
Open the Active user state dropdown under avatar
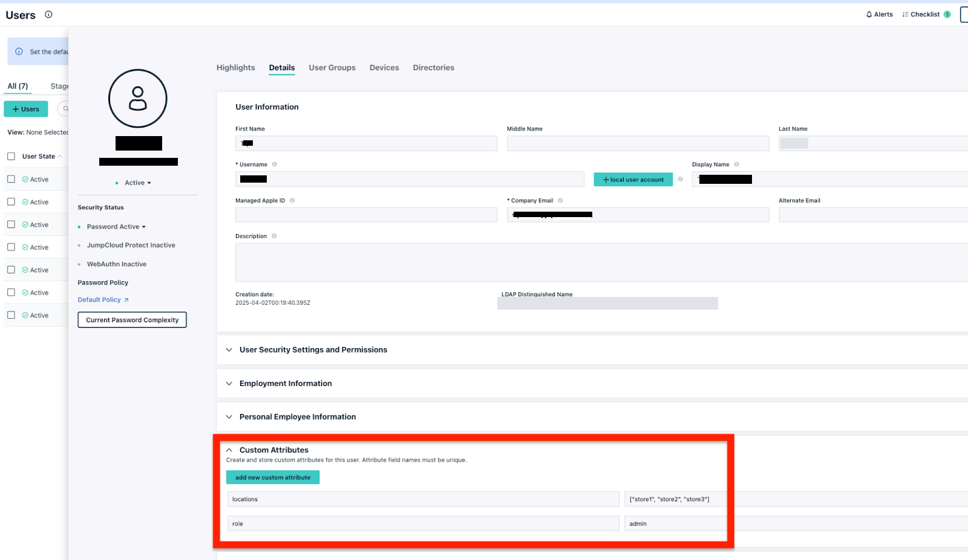pyautogui.click(x=137, y=183)
